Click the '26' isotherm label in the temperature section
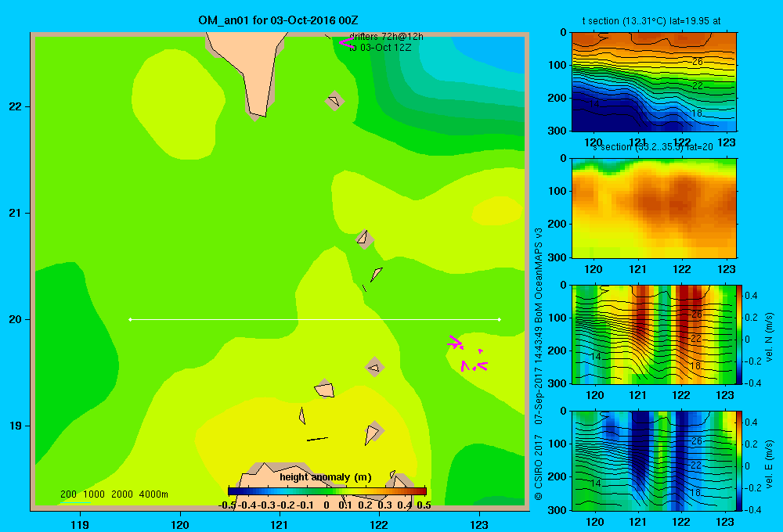 pos(697,62)
